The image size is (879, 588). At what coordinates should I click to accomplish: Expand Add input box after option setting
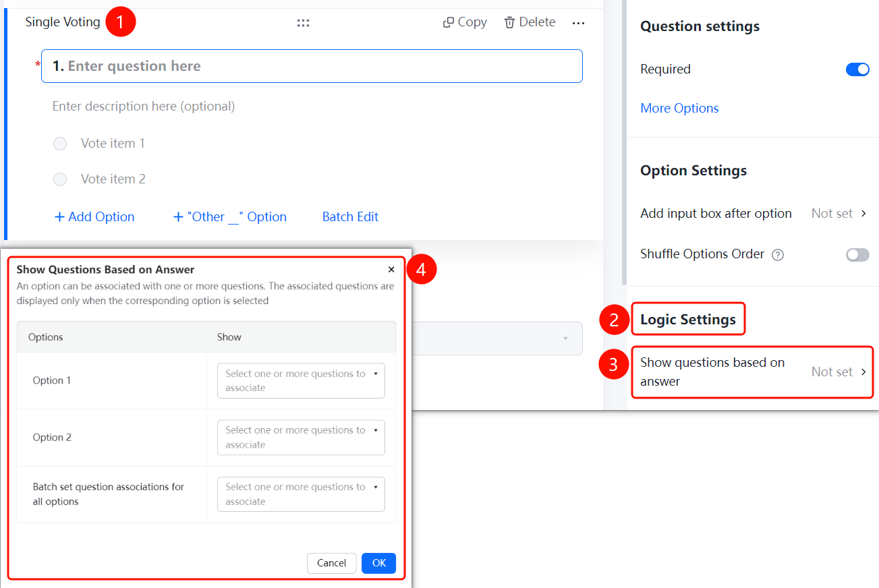tap(753, 214)
